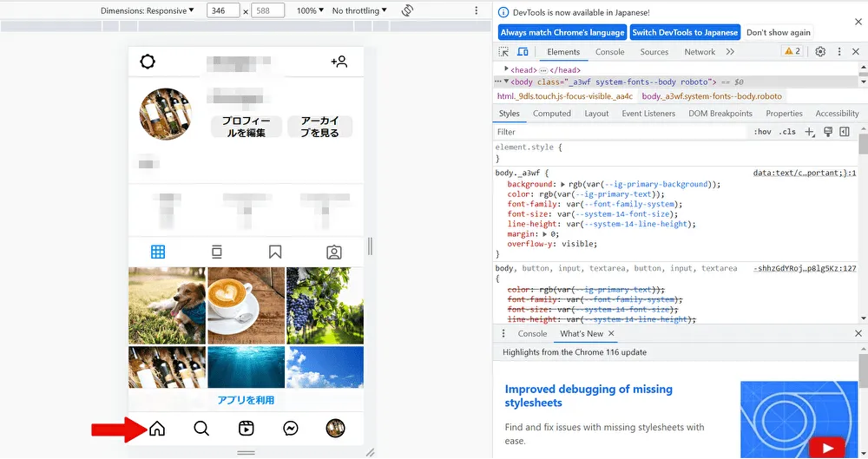The image size is (868, 459).
Task: Click the アプリを利用 link
Action: tap(246, 400)
